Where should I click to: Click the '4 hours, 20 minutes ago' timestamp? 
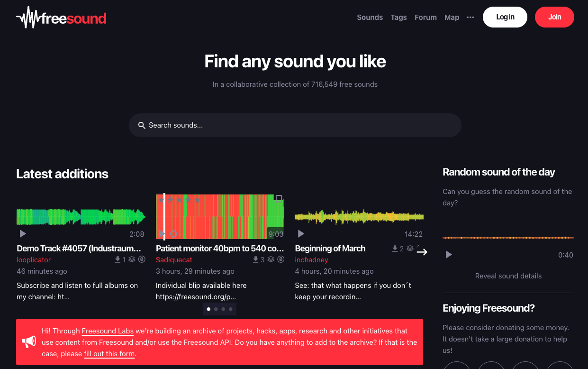tap(334, 271)
